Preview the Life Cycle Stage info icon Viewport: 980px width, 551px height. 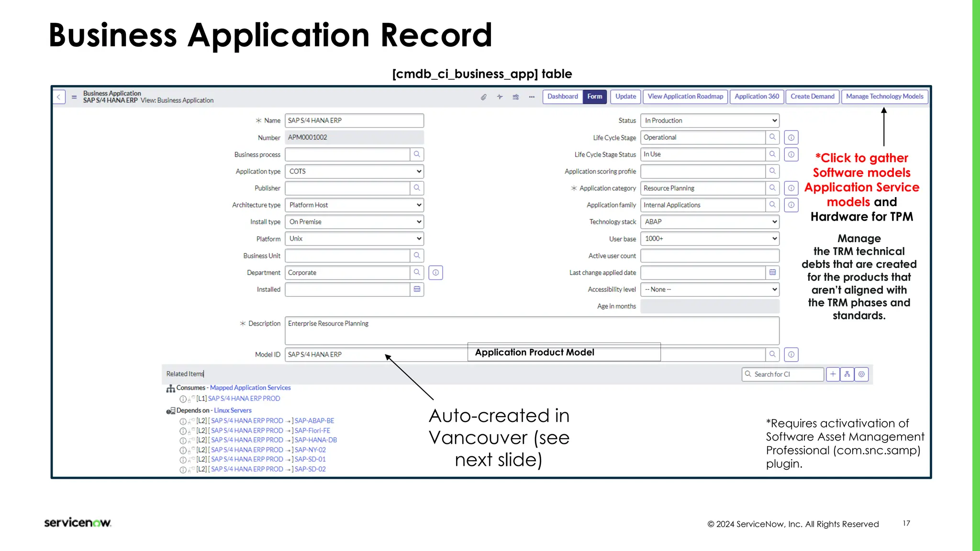coord(791,138)
